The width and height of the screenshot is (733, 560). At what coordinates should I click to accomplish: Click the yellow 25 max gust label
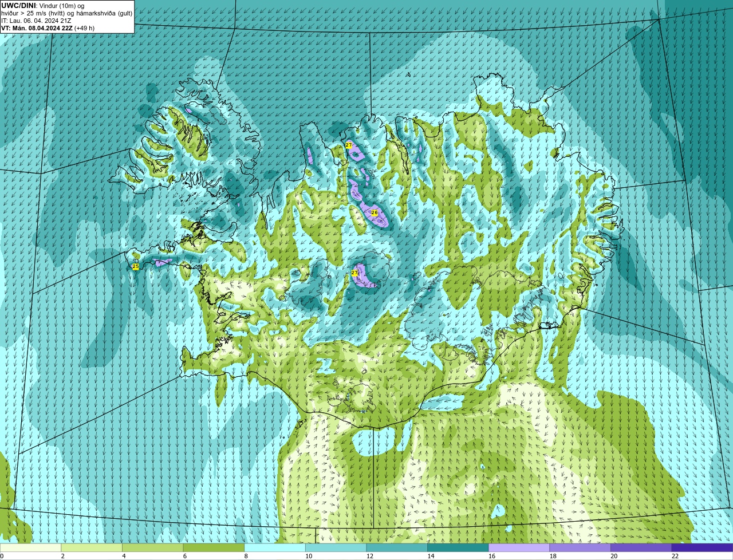[136, 266]
